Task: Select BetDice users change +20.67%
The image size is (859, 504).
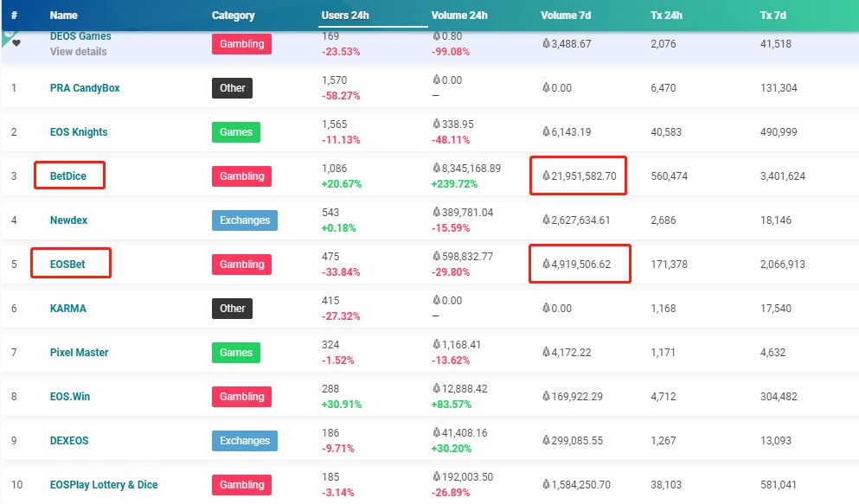Action: pyautogui.click(x=342, y=184)
